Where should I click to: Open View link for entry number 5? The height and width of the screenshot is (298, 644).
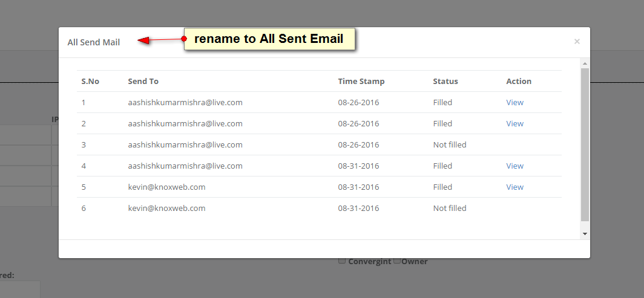point(514,187)
